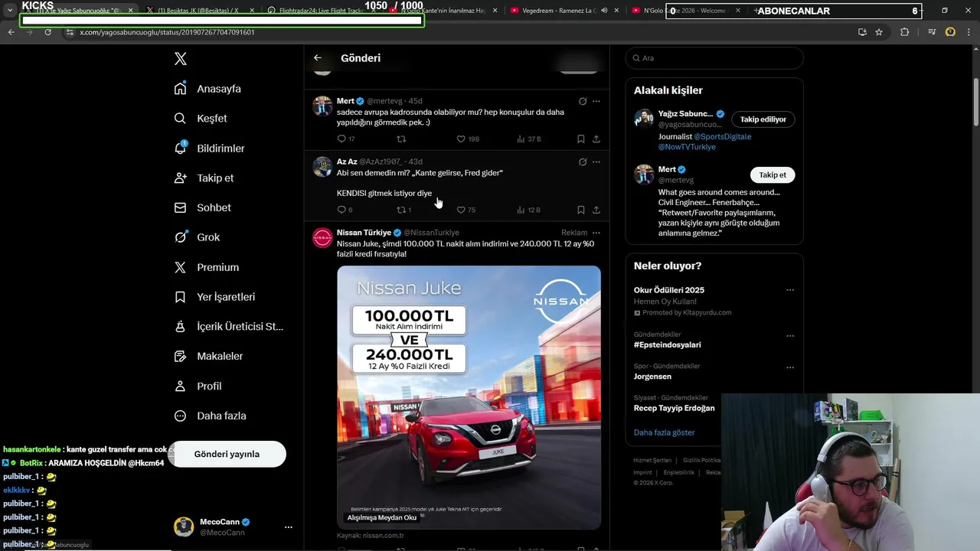Click the page vertical scrollbar thumb
This screenshot has width=980, height=551.
point(975,102)
